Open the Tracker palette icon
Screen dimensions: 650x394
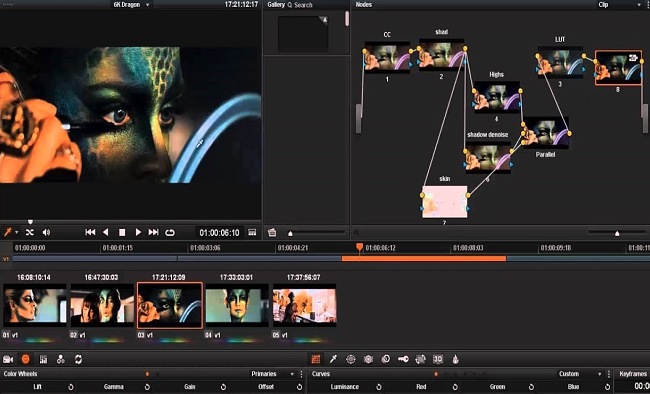coord(368,359)
